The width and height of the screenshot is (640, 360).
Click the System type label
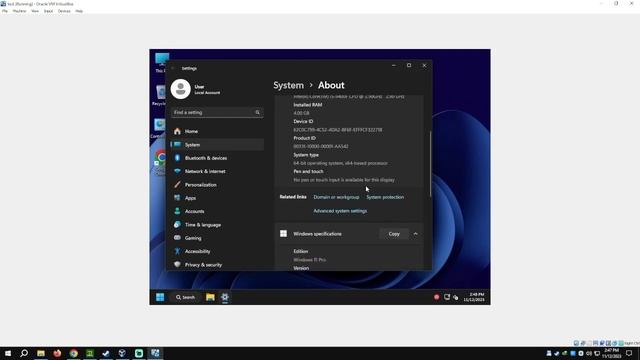click(x=306, y=155)
